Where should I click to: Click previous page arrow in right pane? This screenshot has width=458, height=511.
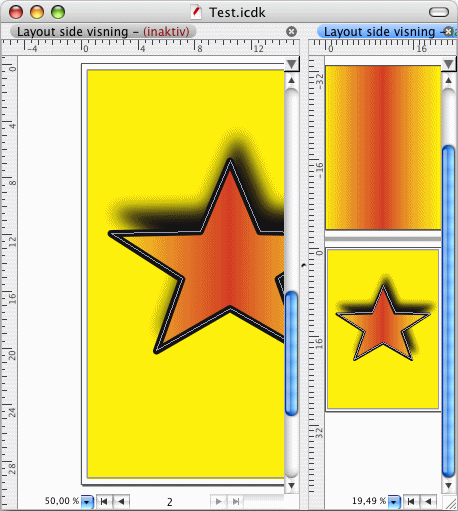click(428, 501)
